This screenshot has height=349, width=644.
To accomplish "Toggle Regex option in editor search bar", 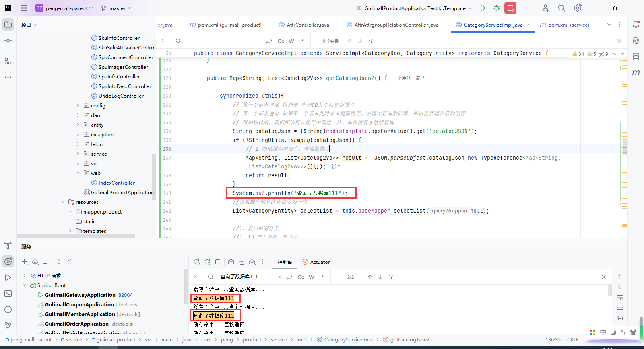I will click(x=302, y=41).
